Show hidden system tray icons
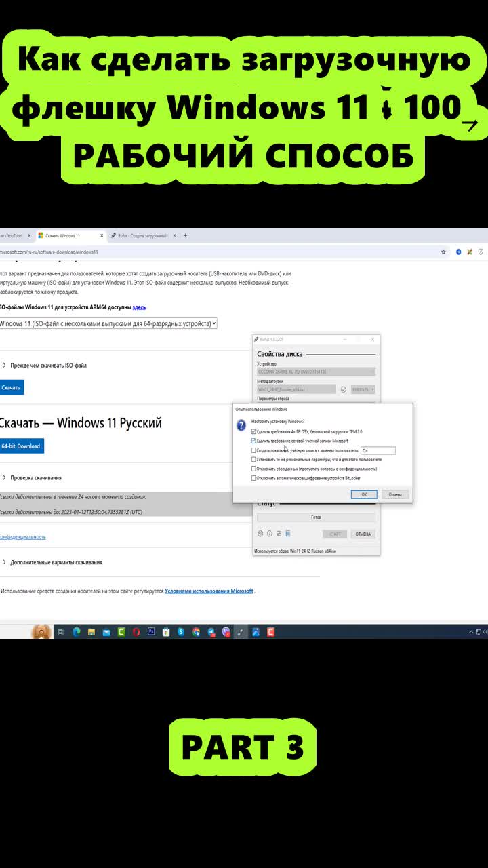This screenshot has width=488, height=868. [471, 632]
